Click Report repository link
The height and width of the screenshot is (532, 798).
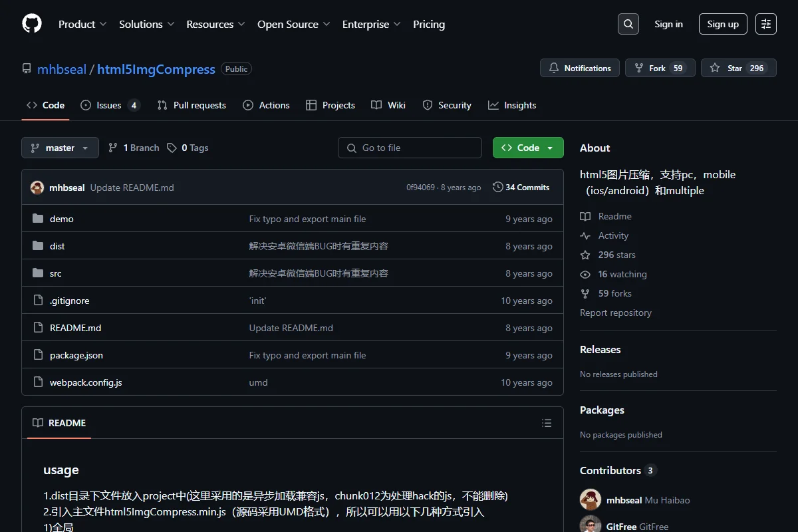pos(616,313)
